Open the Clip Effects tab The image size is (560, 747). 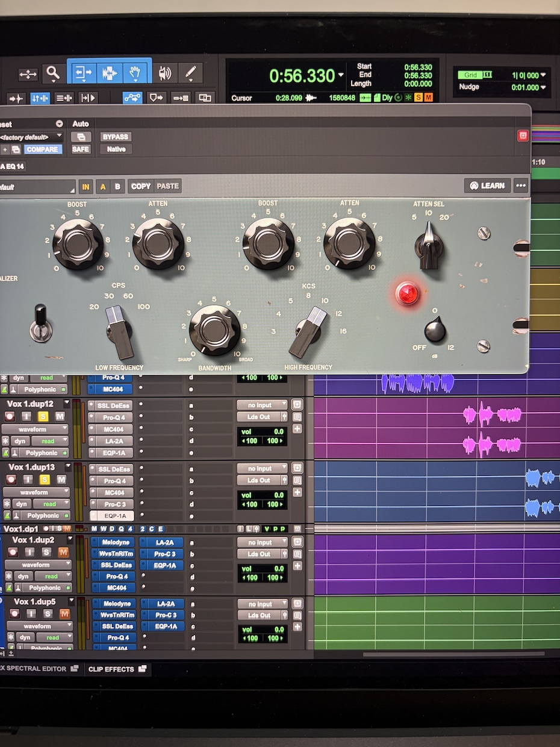[117, 669]
